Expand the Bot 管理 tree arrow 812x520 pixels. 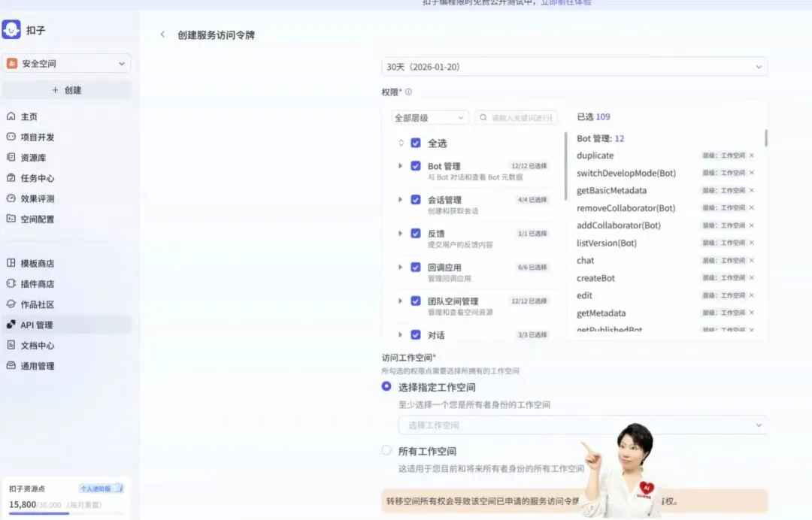(400, 165)
